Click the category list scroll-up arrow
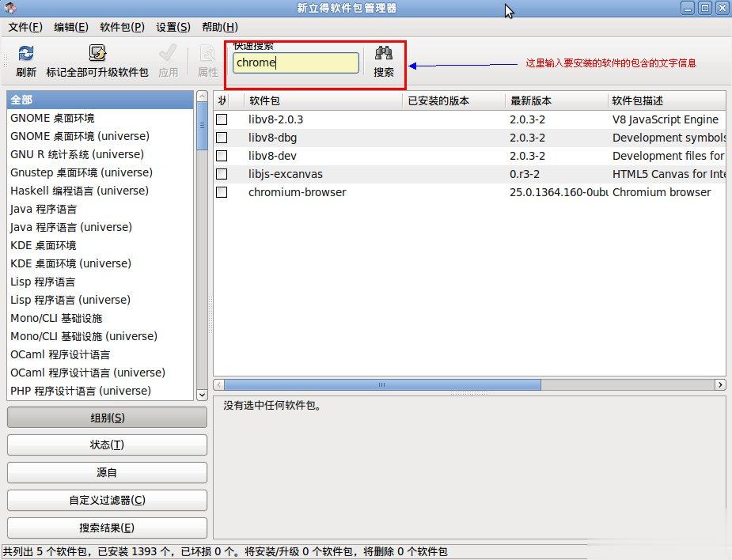732x560 pixels. pyautogui.click(x=202, y=96)
